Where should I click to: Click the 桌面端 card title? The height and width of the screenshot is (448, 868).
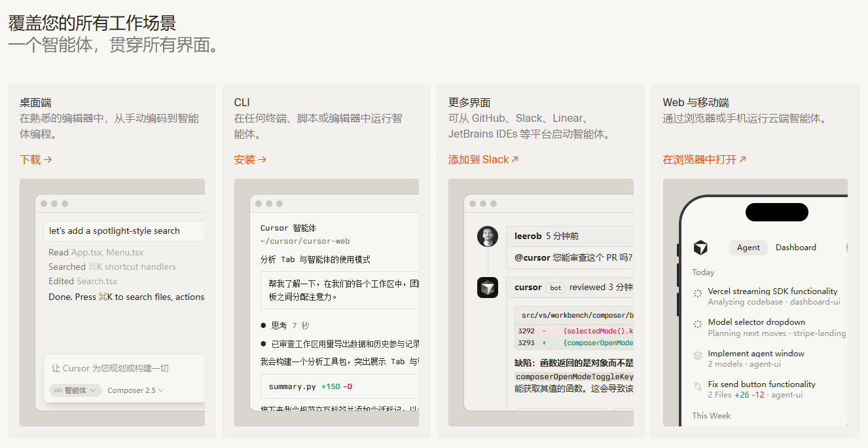click(35, 102)
